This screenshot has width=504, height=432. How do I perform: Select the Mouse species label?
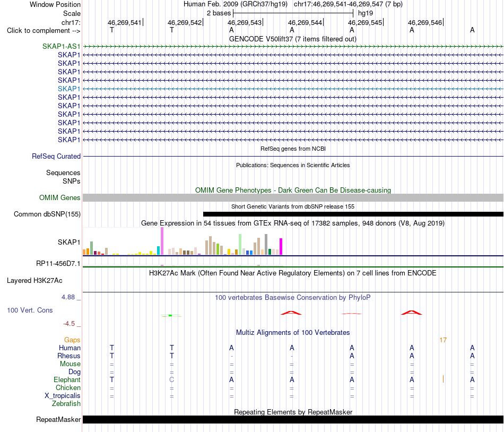[x=70, y=364]
